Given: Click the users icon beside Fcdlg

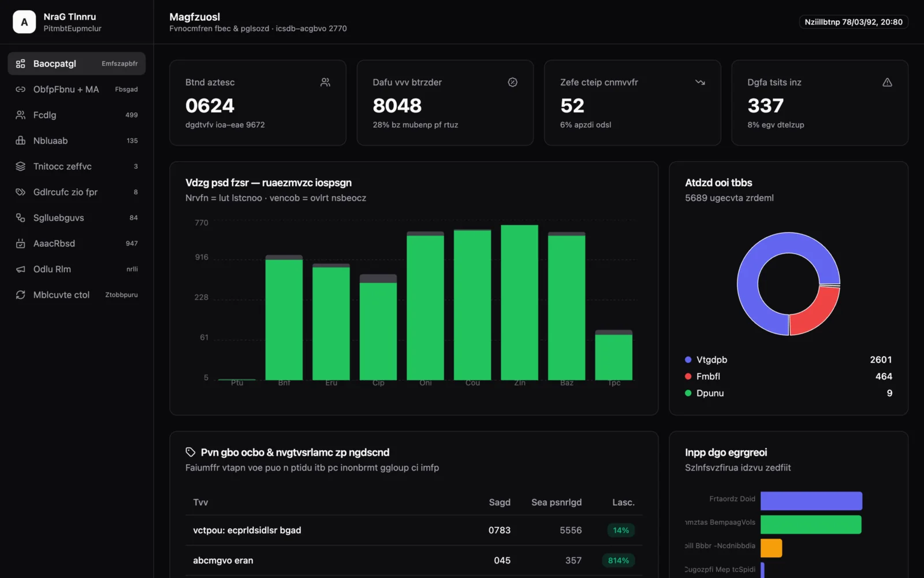Looking at the screenshot, I should (20, 115).
